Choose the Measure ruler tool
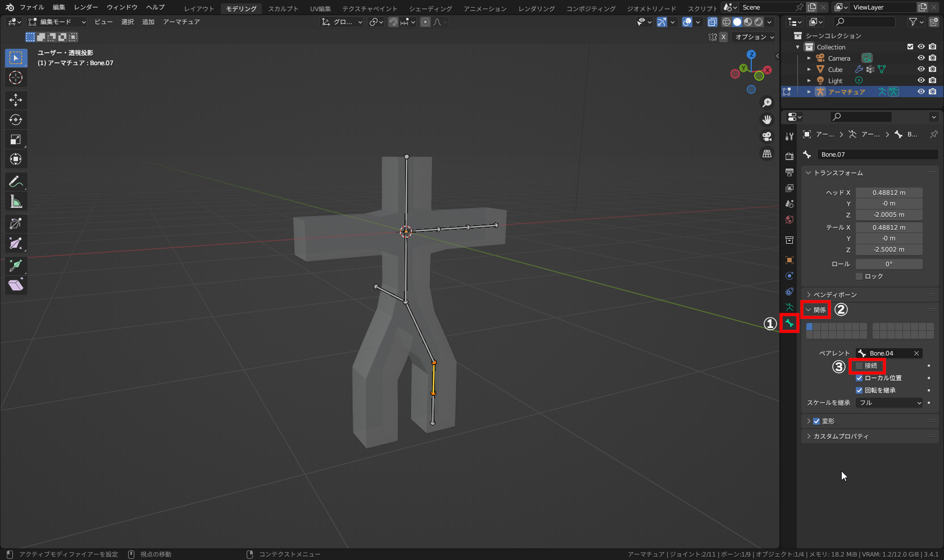944x560 pixels. point(16,201)
